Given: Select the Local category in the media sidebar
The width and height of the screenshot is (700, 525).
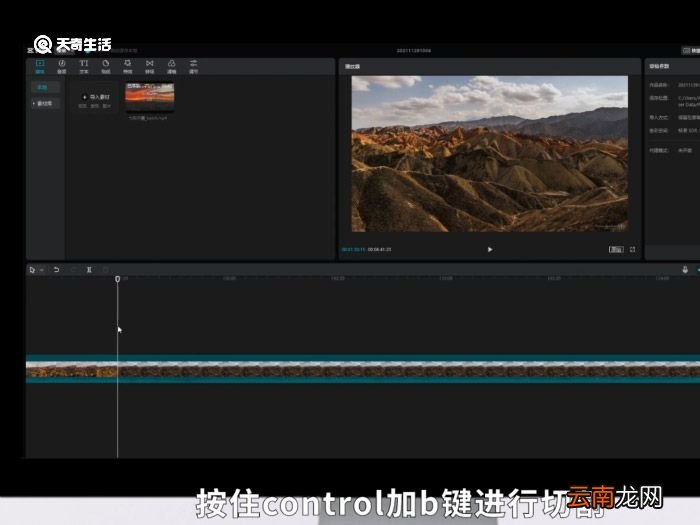Looking at the screenshot, I should [45, 88].
